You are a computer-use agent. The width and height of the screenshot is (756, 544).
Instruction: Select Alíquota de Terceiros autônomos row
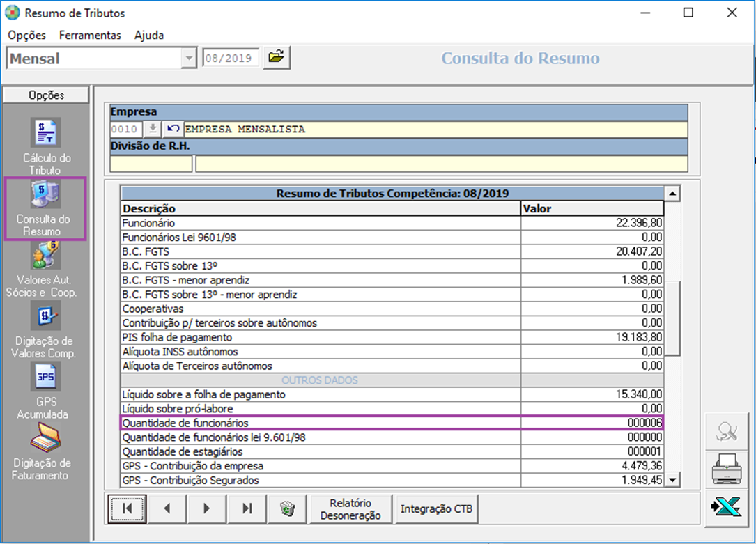click(392, 366)
